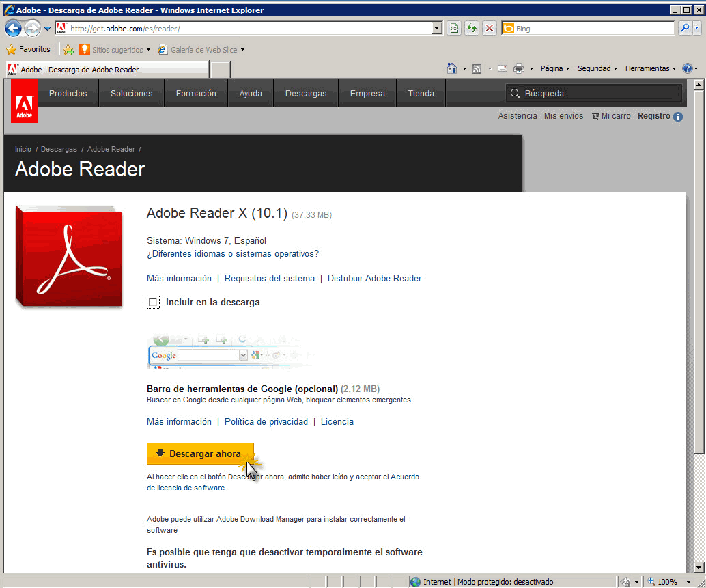Click the shopping cart icon for Mi carro
The height and width of the screenshot is (588, 706).
[x=595, y=116]
